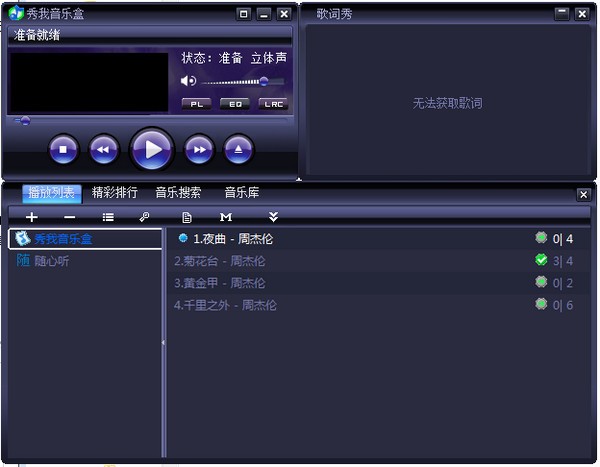Remove a song with the minus icon
Screen dimensions: 600x467
click(x=70, y=217)
